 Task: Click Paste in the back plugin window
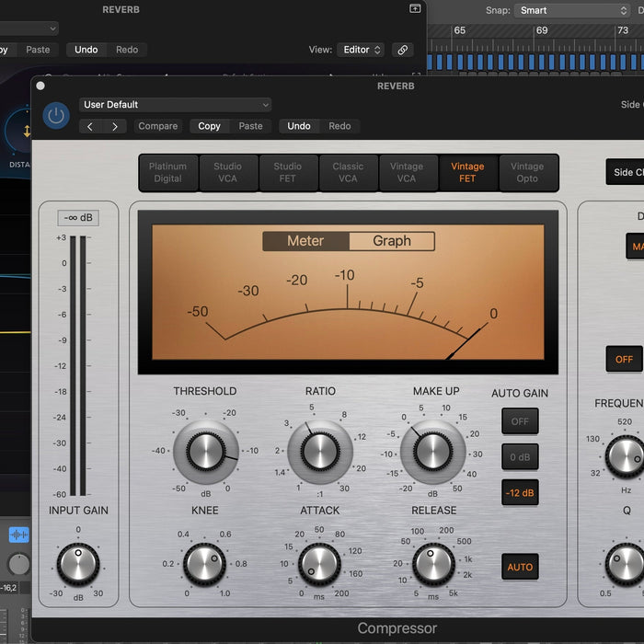tap(38, 50)
